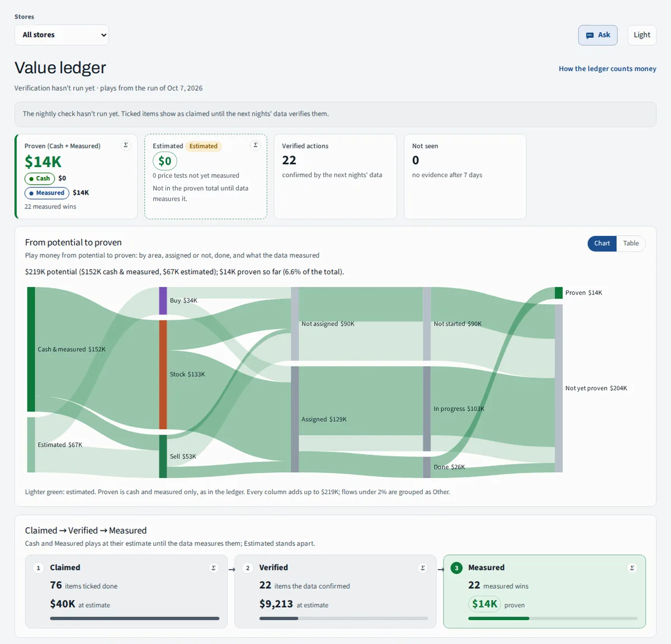671x644 pixels.
Task: Select the Proven $14K node
Action: 559,293
